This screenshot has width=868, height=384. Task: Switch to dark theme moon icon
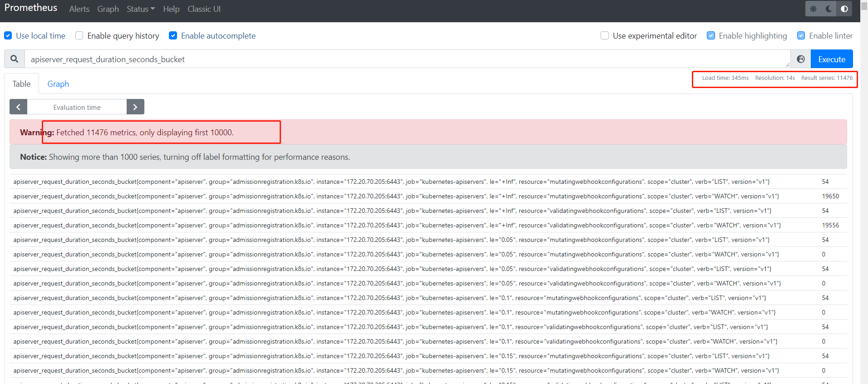[829, 9]
